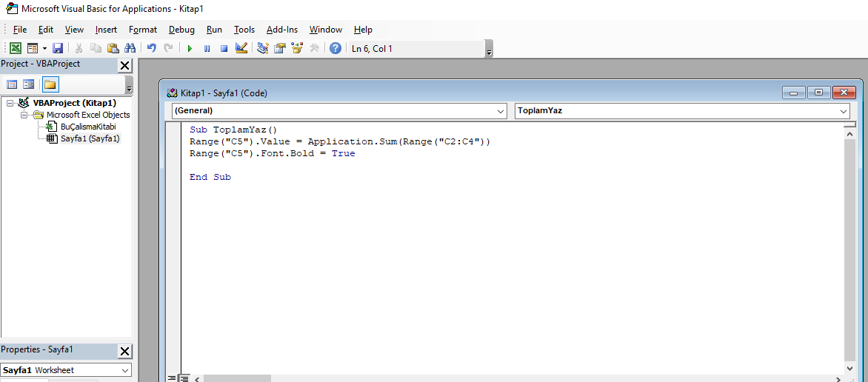Open Project Explorer icon in toolbar
The height and width of the screenshot is (382, 868).
[262, 48]
